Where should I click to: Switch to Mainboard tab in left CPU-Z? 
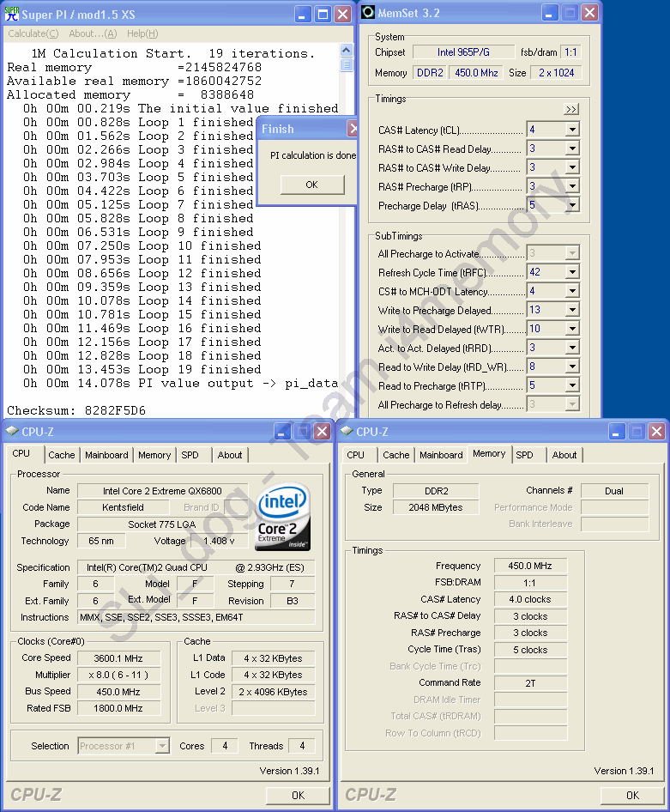[x=106, y=455]
